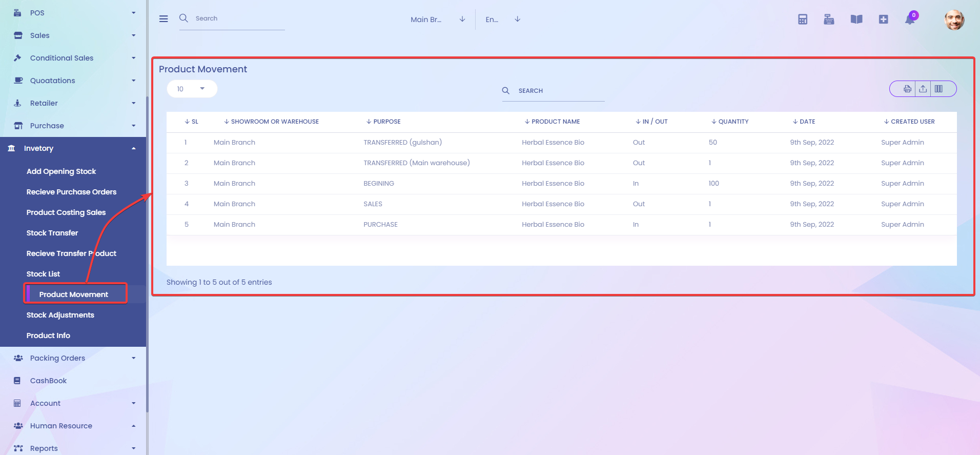980x455 pixels.
Task: Open the calculator icon in the top bar
Action: [803, 19]
